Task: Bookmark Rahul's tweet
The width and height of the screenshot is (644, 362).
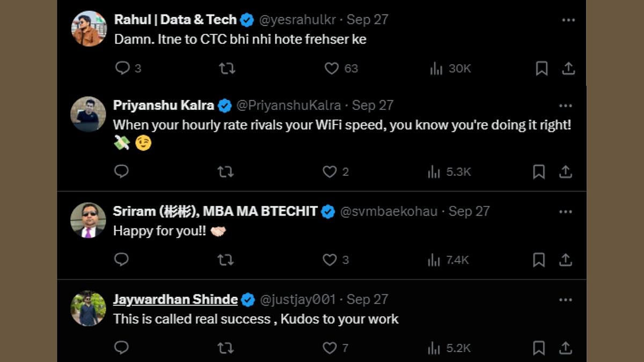Action: click(541, 68)
